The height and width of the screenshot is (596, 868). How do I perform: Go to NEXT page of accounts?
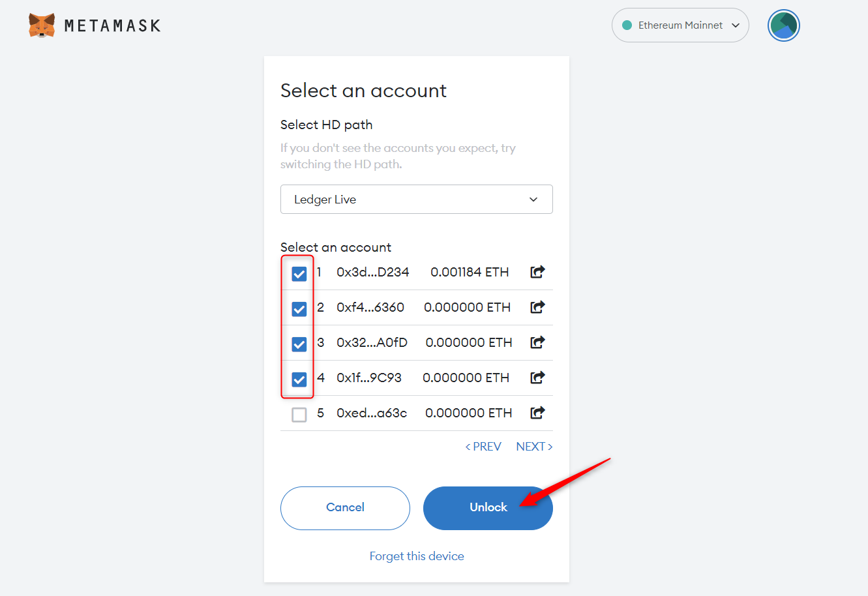(x=534, y=447)
